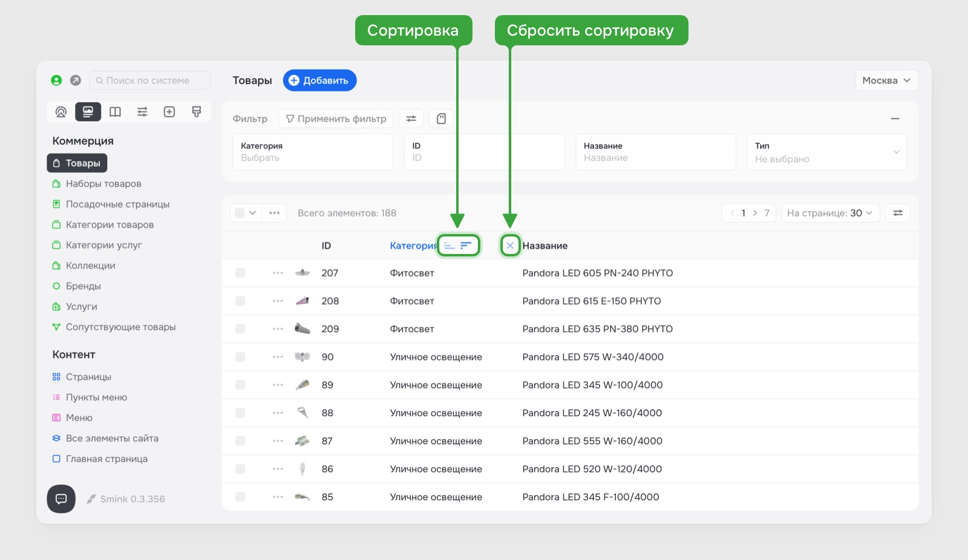Open the На странице: 30 dropdown
The width and height of the screenshot is (968, 560).
(830, 213)
